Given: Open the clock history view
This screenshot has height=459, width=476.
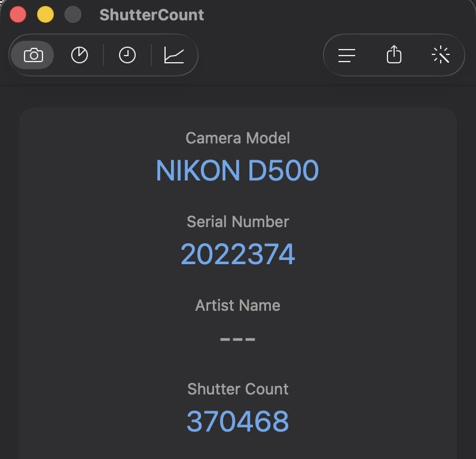Looking at the screenshot, I should 127,55.
